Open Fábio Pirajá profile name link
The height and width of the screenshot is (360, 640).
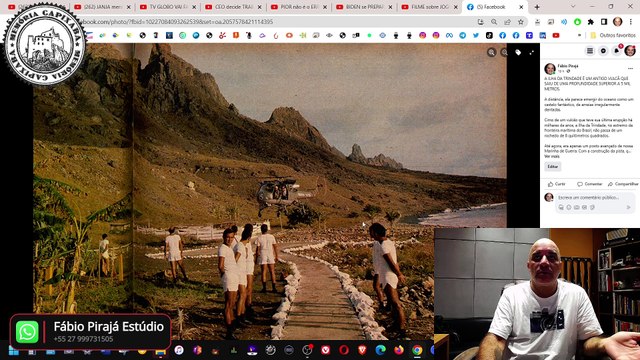pos(568,66)
